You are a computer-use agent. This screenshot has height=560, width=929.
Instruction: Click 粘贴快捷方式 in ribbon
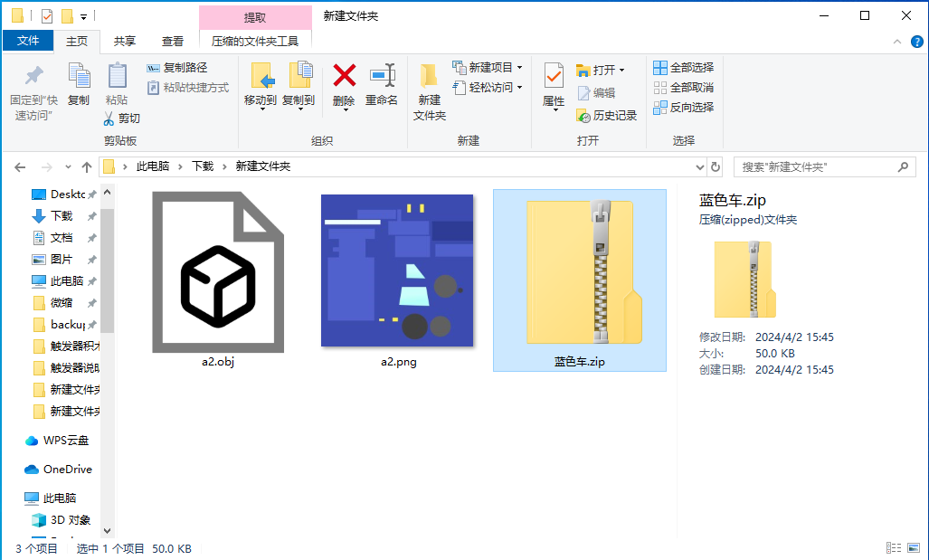click(188, 87)
